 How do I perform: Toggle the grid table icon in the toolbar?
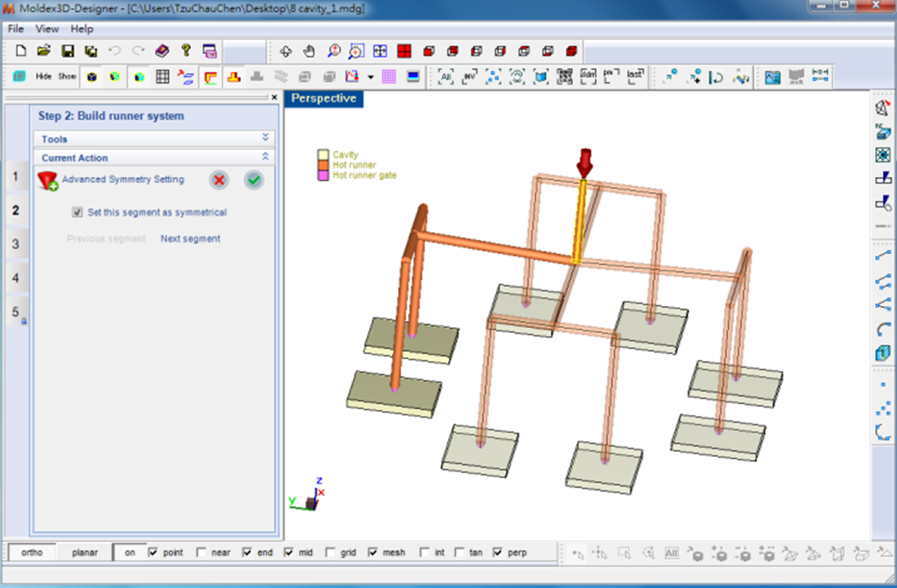coord(162,76)
